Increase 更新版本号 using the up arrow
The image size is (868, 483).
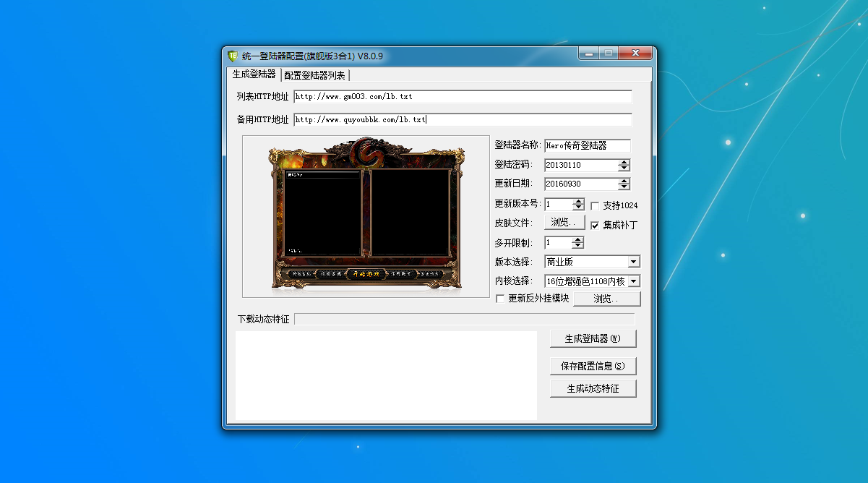coord(578,202)
